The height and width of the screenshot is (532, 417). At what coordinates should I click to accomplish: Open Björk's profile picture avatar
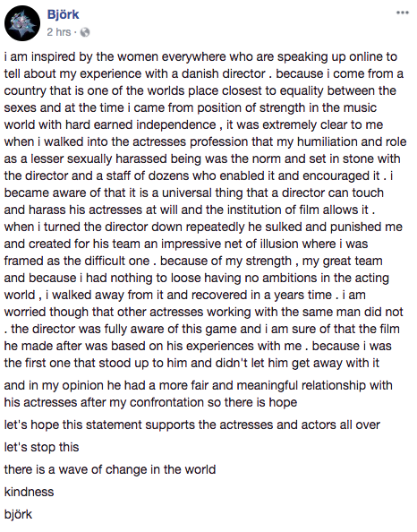22,23
